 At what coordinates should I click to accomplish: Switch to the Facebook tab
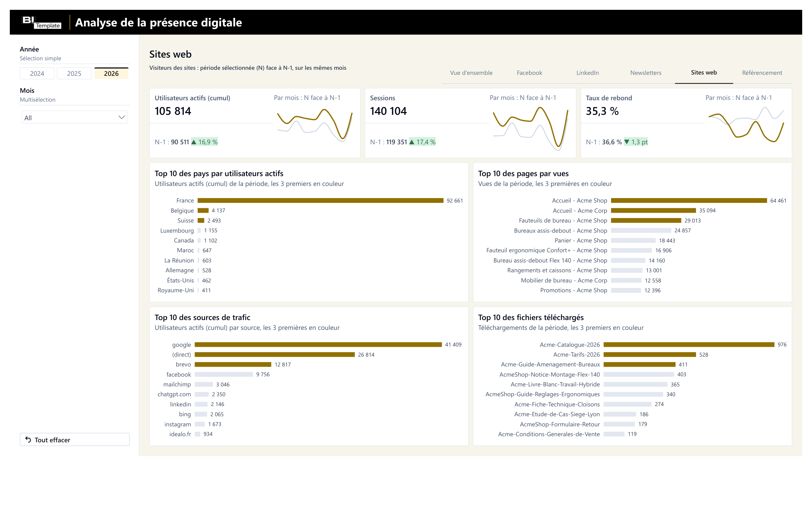529,73
